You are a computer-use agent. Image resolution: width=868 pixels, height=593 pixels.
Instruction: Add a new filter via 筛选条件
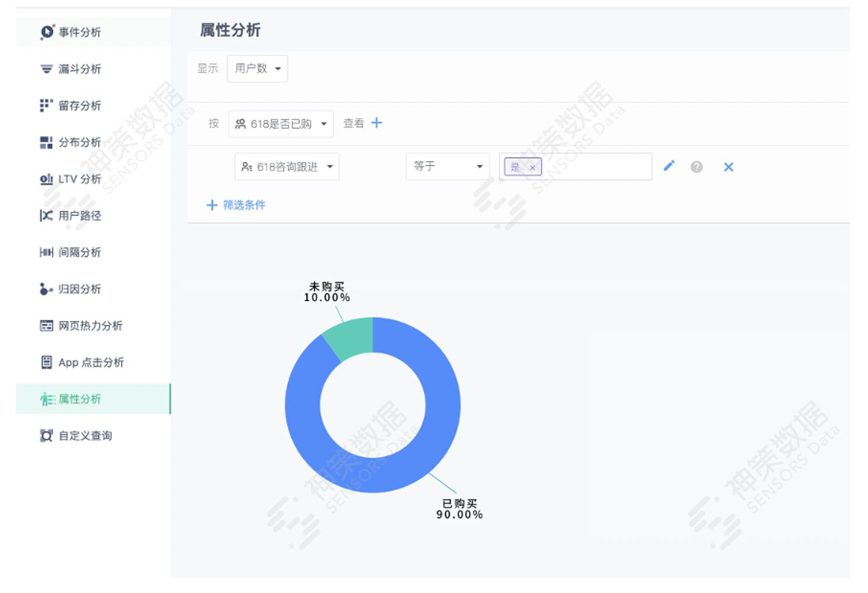[236, 205]
